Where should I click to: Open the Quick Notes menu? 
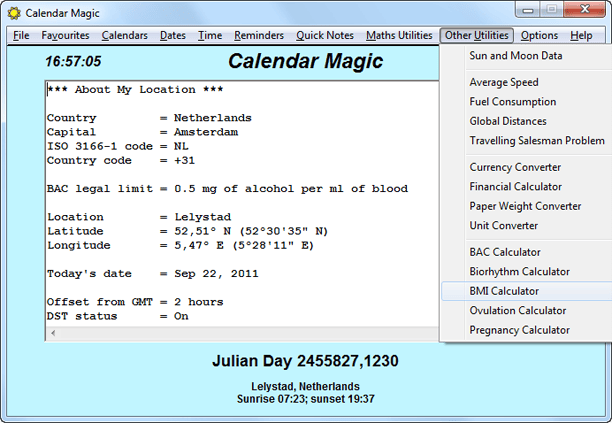pyautogui.click(x=325, y=36)
